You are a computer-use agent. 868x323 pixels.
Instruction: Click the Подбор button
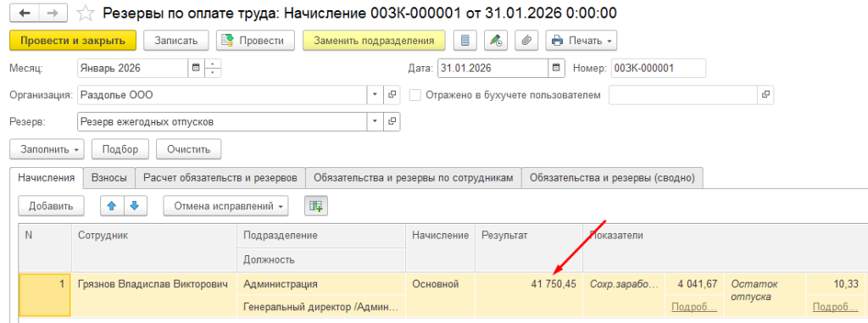pos(120,149)
